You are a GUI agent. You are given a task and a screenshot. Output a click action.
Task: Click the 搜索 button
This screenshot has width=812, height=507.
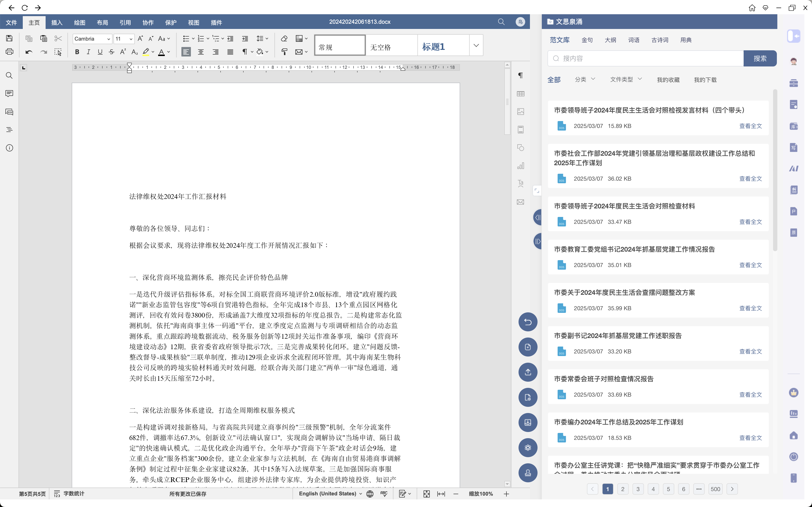tap(760, 58)
